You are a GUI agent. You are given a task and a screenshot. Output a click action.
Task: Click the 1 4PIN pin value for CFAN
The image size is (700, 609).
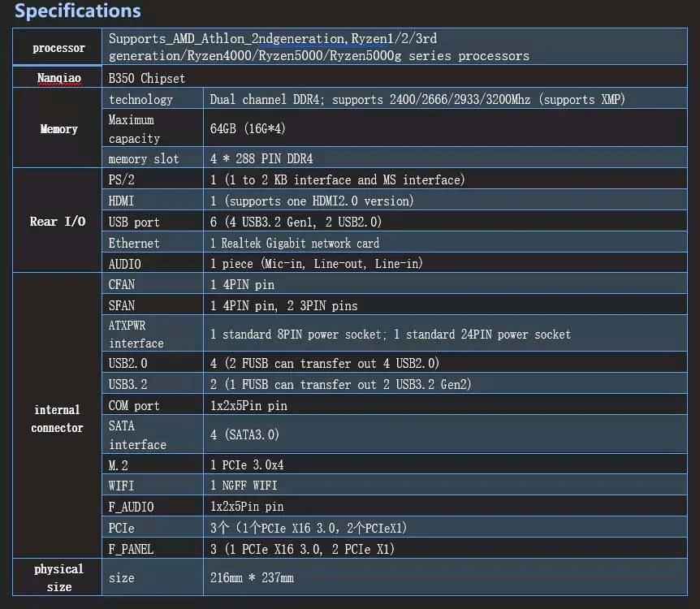click(x=242, y=284)
